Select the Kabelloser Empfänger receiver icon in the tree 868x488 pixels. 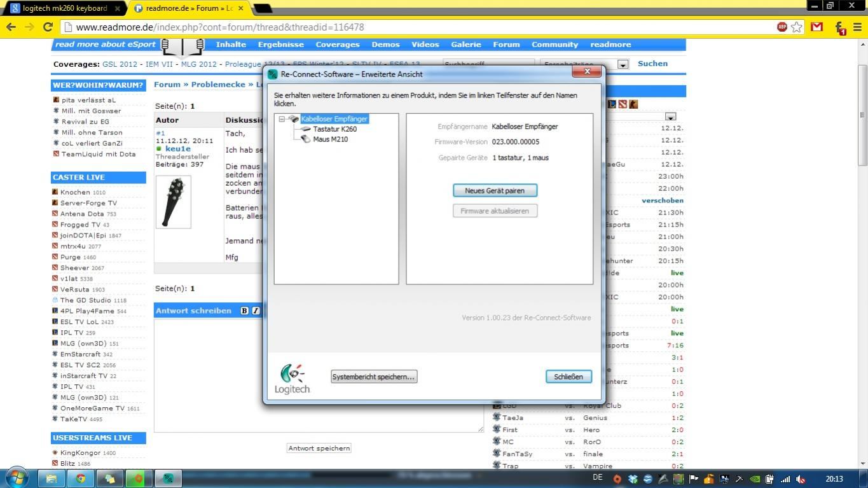tap(294, 119)
